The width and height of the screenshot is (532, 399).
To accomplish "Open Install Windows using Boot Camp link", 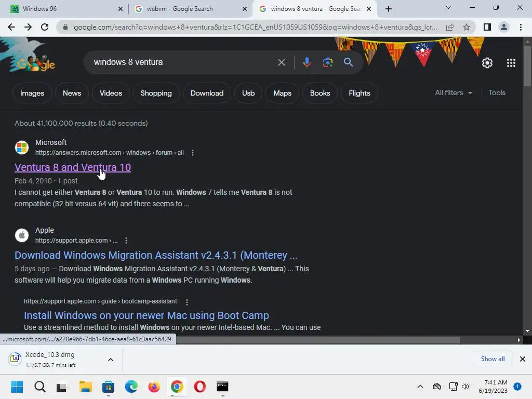I will pos(146,315).
